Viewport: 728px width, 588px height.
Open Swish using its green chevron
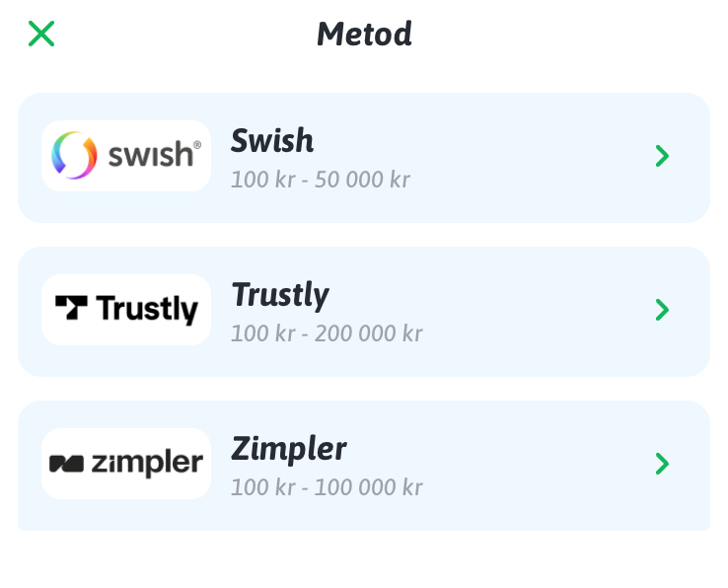click(662, 156)
